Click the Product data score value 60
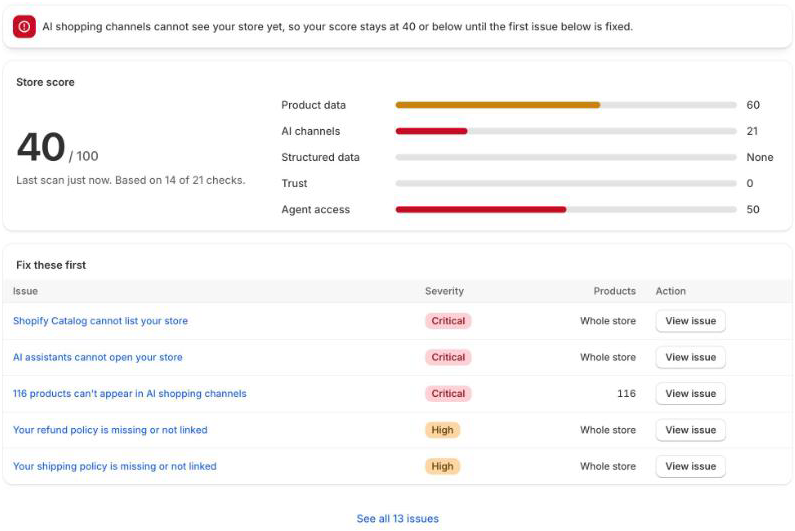This screenshot has height=531, width=795. coord(753,105)
